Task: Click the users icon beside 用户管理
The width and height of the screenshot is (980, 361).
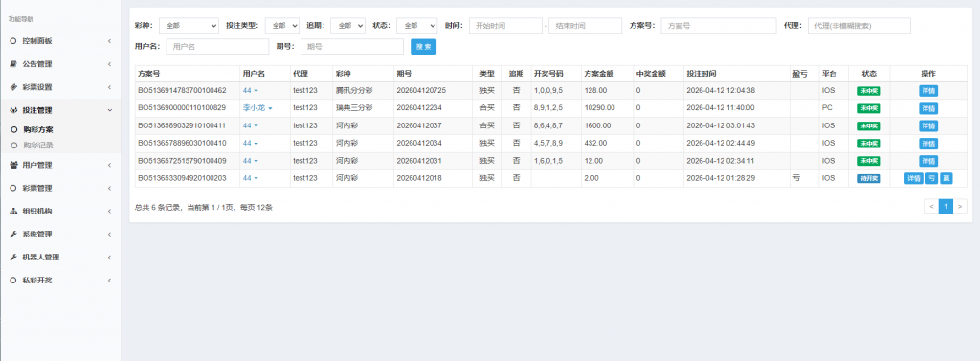Action: pyautogui.click(x=13, y=165)
